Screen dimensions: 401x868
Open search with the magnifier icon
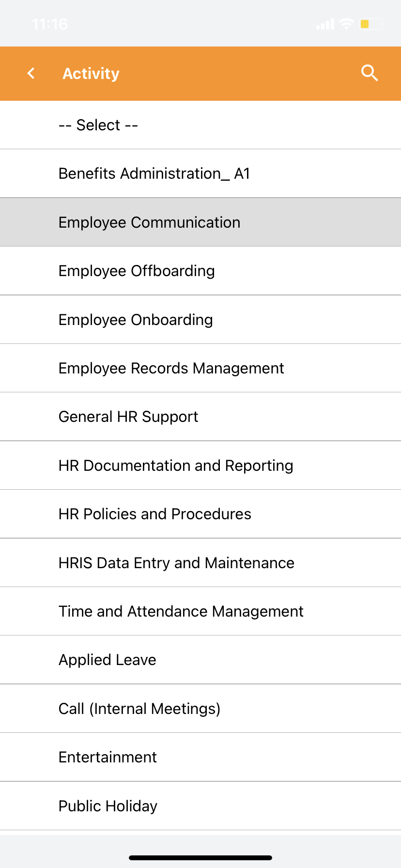[x=370, y=73]
